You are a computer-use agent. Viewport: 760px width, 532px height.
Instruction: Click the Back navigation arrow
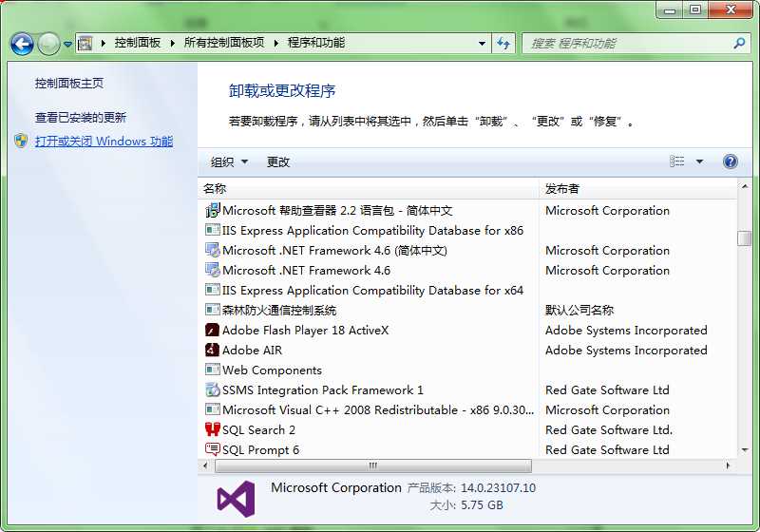tap(22, 44)
